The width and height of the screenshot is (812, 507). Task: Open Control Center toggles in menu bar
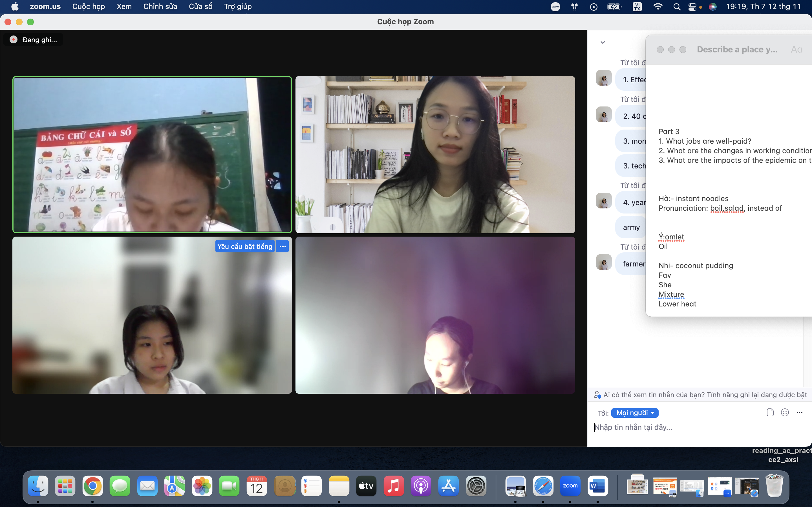click(x=692, y=7)
